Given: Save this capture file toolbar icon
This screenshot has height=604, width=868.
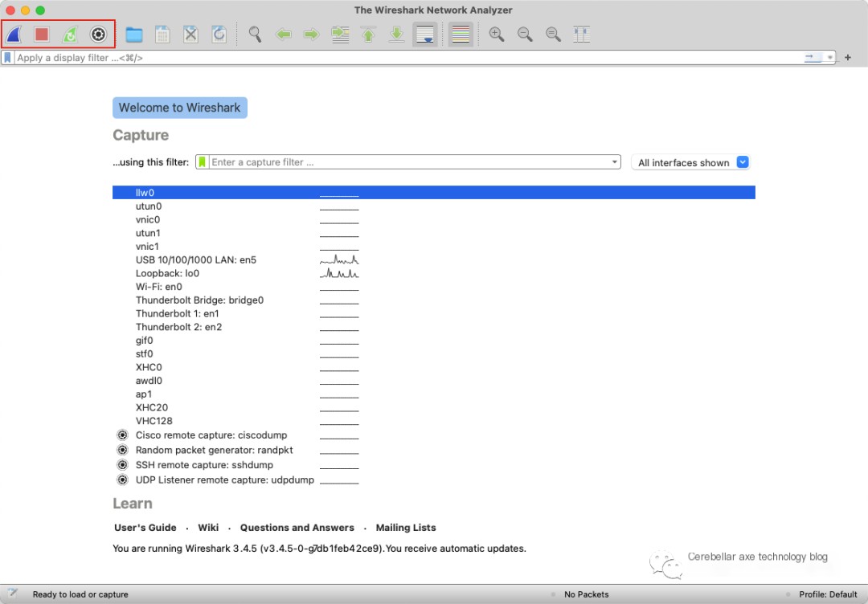Looking at the screenshot, I should 162,35.
